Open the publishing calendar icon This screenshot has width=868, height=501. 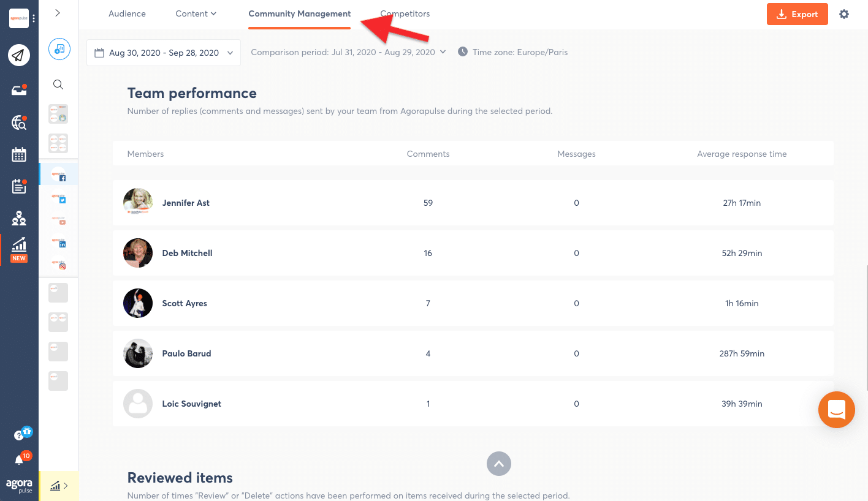pos(19,154)
